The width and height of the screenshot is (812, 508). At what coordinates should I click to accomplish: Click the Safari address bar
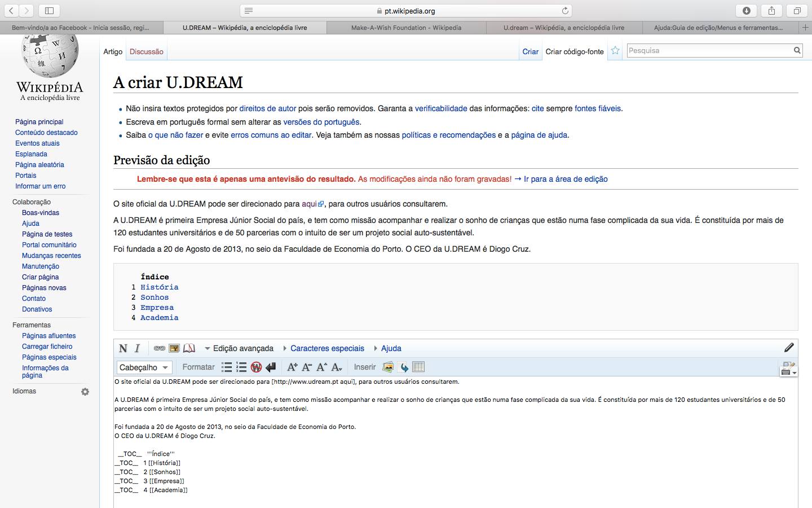pos(406,11)
